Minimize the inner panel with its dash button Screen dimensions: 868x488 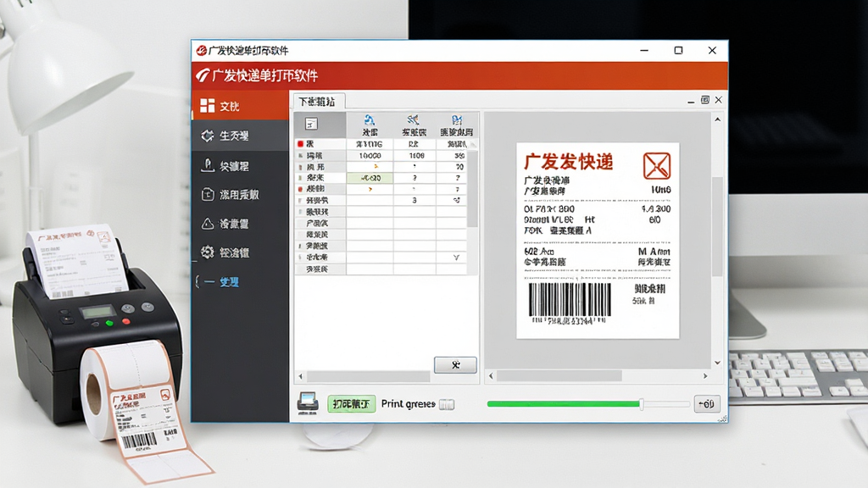click(691, 102)
